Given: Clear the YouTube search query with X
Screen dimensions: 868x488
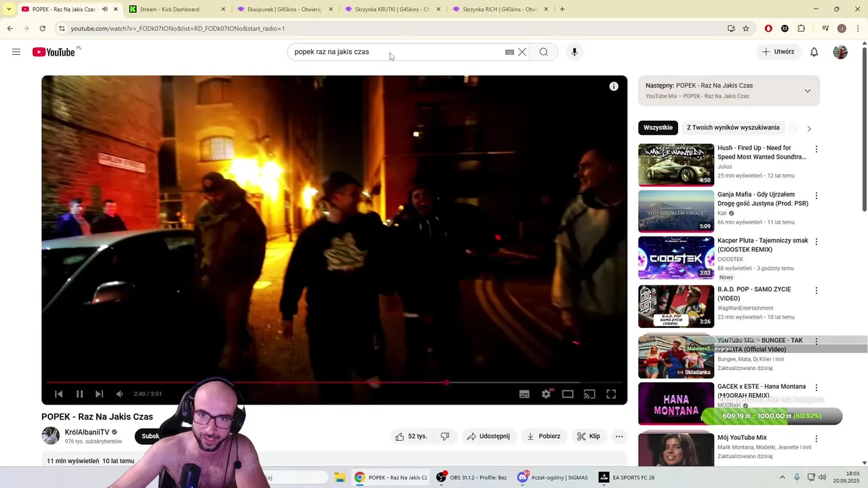Looking at the screenshot, I should (x=522, y=52).
